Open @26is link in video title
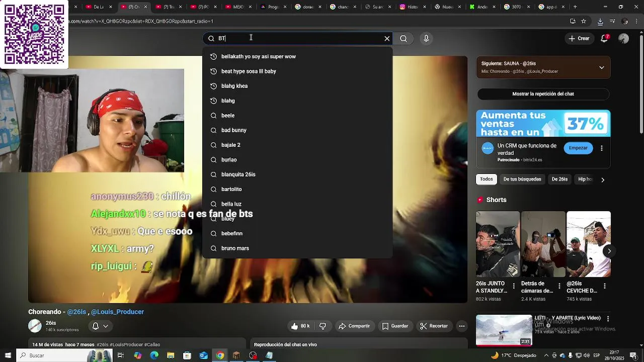 click(76, 312)
